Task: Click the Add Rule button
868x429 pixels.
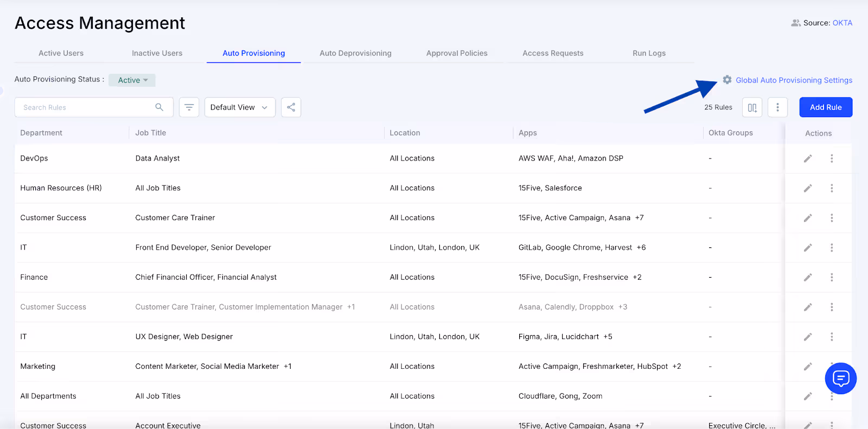Action: [x=826, y=107]
